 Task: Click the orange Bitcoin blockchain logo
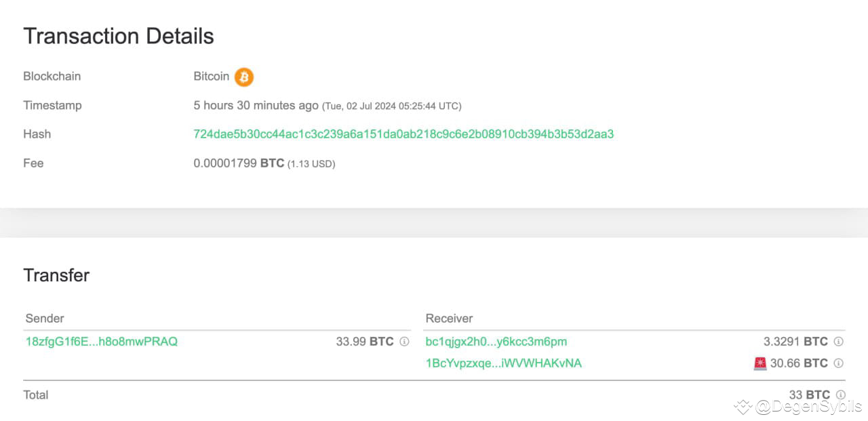[x=243, y=77]
